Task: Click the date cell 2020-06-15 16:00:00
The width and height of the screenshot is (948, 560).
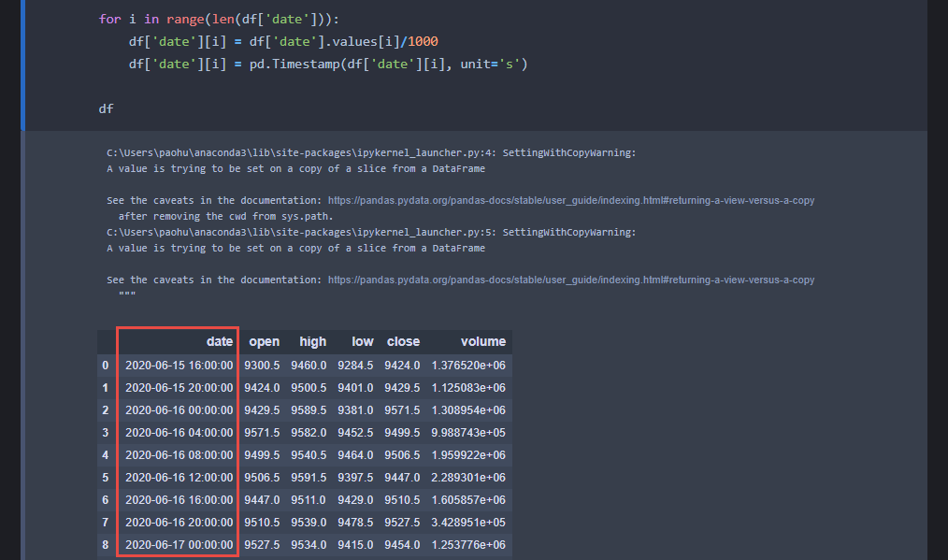Action: (x=179, y=365)
